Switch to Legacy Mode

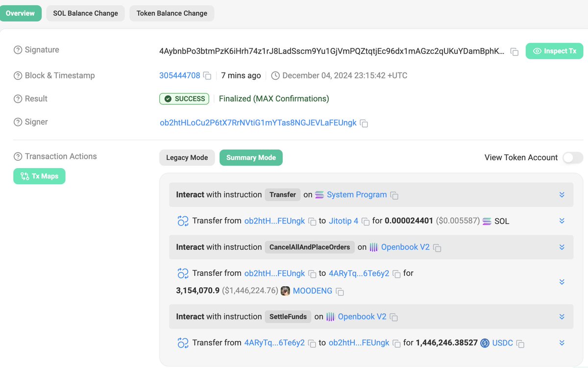point(187,158)
